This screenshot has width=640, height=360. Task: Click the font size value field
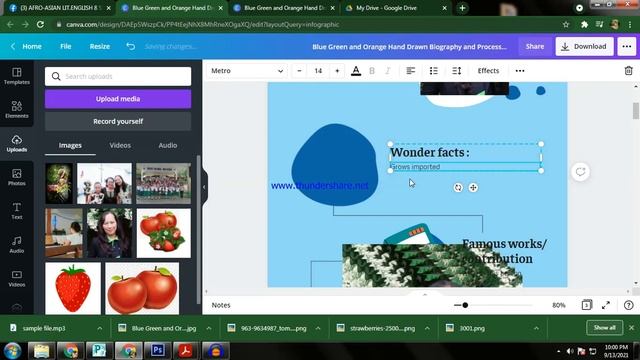click(318, 71)
